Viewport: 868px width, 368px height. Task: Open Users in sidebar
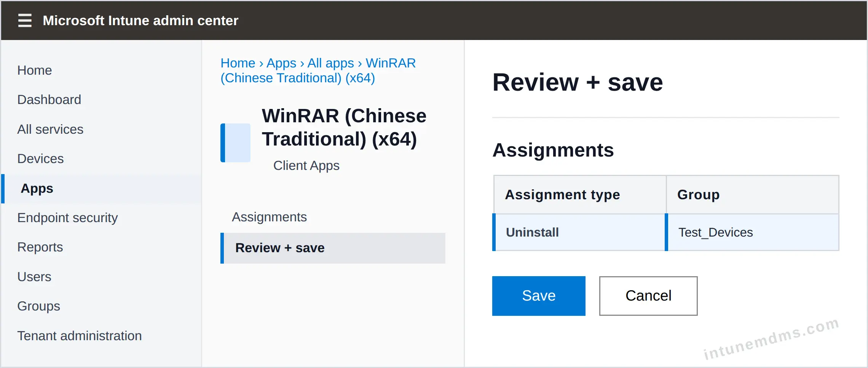point(34,277)
